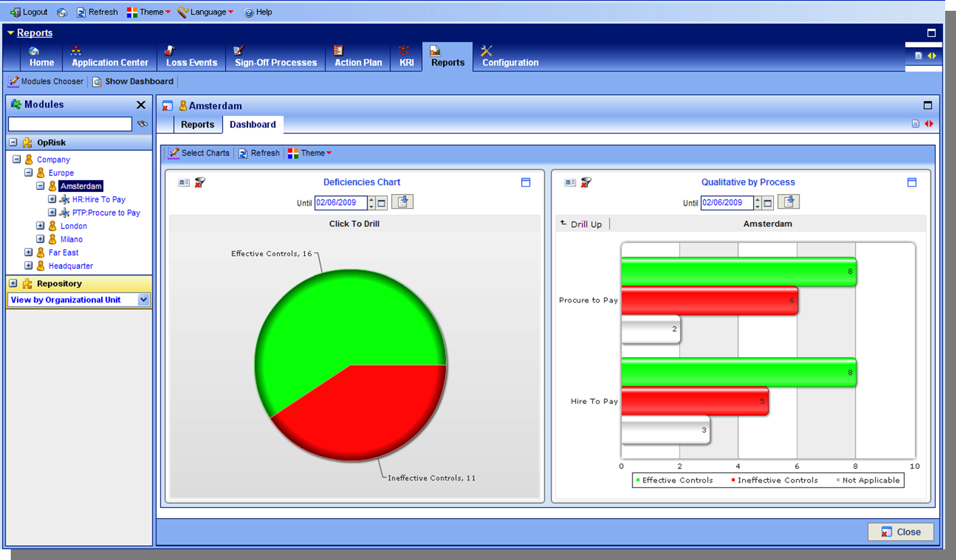Screen dimensions: 956x560
Task: Close the Modules panel with X
Action: tap(141, 104)
